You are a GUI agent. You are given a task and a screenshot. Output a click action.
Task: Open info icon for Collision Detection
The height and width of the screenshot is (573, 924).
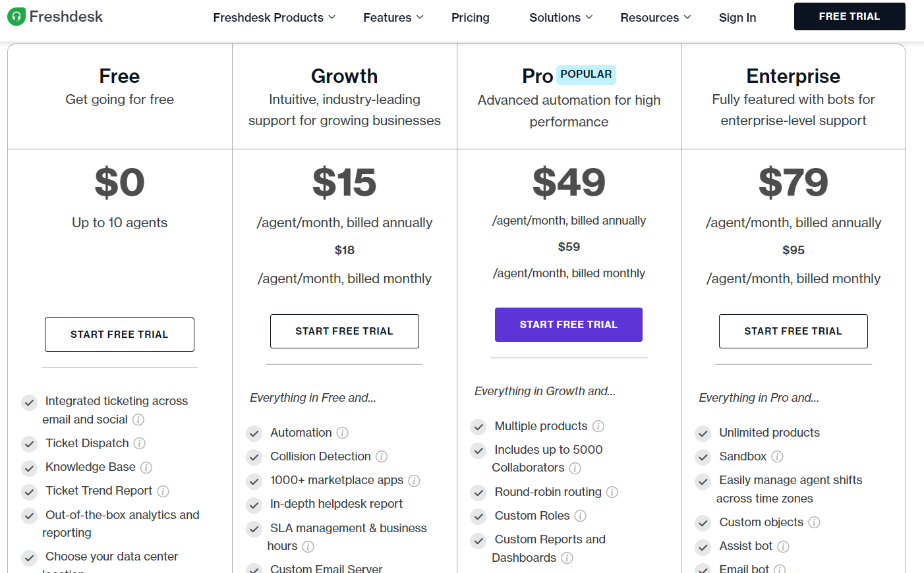(382, 456)
